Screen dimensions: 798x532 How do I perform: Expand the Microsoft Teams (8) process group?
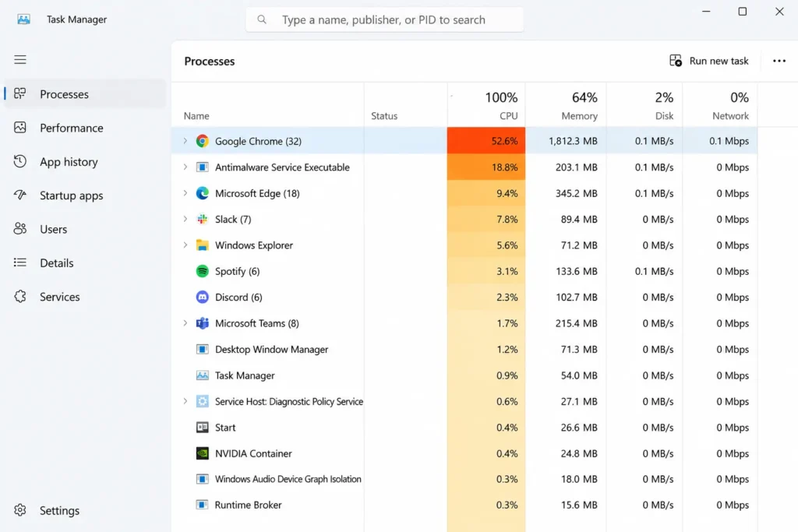pos(185,323)
